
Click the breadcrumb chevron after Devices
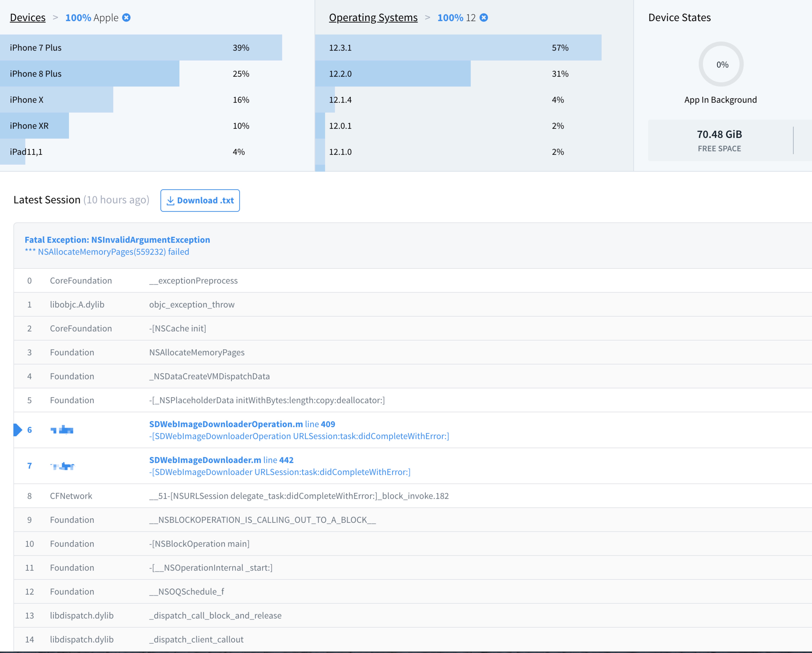(55, 17)
